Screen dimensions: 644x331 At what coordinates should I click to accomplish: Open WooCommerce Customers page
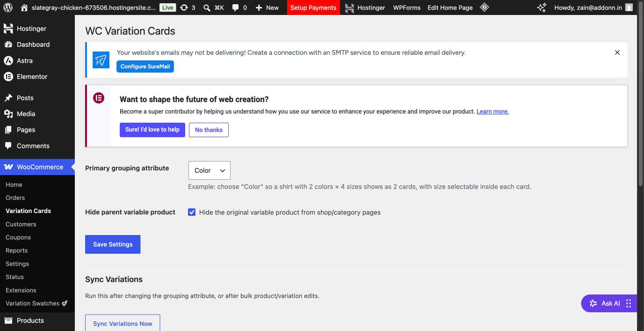tap(21, 224)
